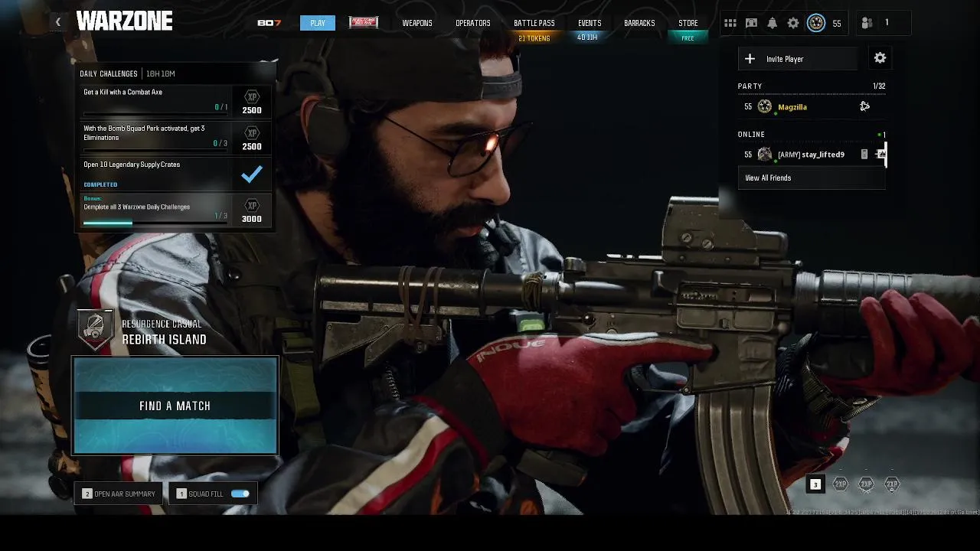The width and height of the screenshot is (980, 551).
Task: Open the Store tab
Action: tap(688, 23)
